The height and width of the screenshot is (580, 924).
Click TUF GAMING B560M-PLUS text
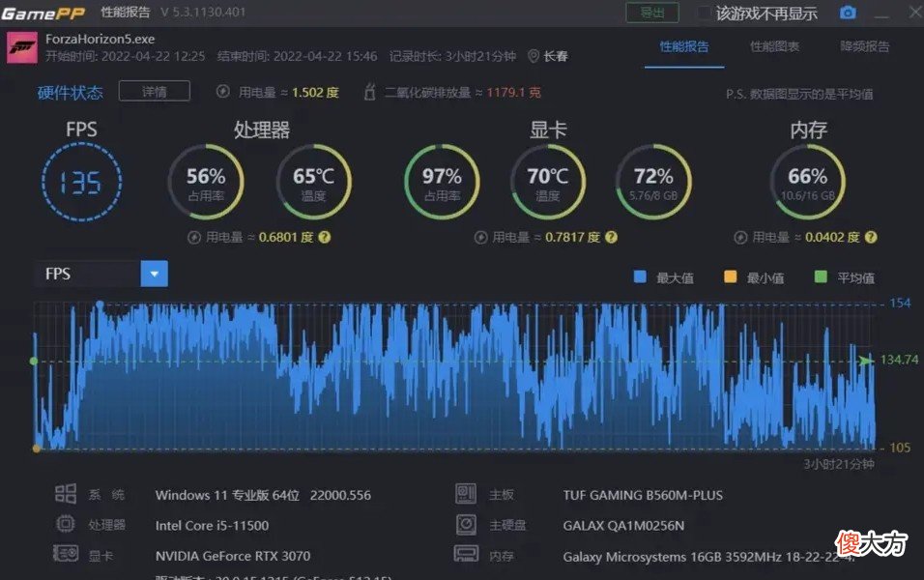point(643,495)
